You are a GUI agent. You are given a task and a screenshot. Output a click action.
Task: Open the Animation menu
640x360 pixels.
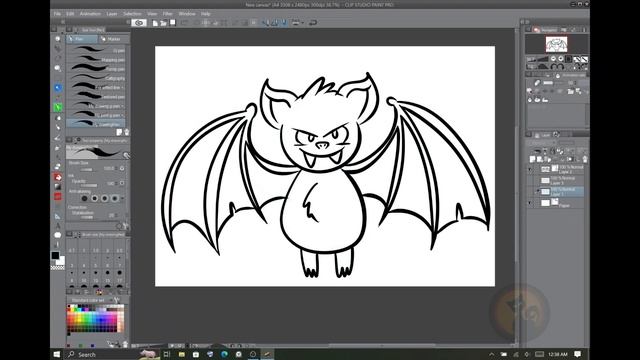(90, 14)
